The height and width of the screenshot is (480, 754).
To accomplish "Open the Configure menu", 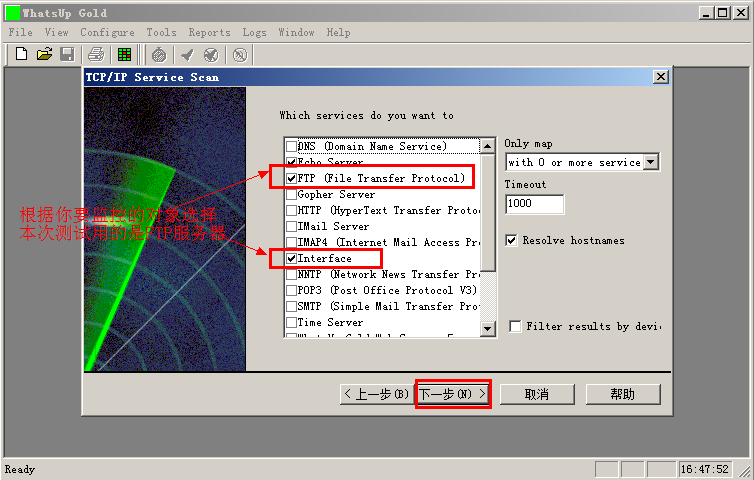I will 107,32.
